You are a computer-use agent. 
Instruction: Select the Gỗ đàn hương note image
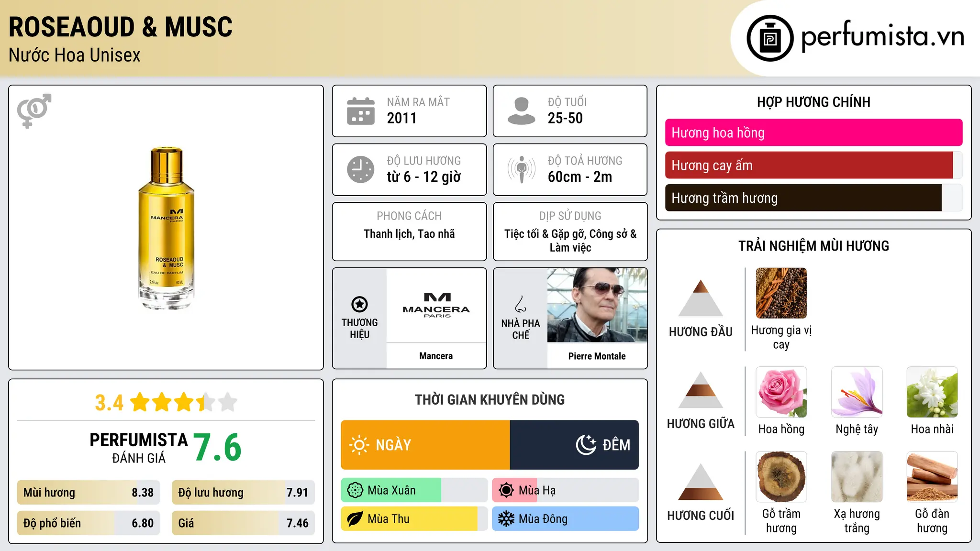point(932,477)
